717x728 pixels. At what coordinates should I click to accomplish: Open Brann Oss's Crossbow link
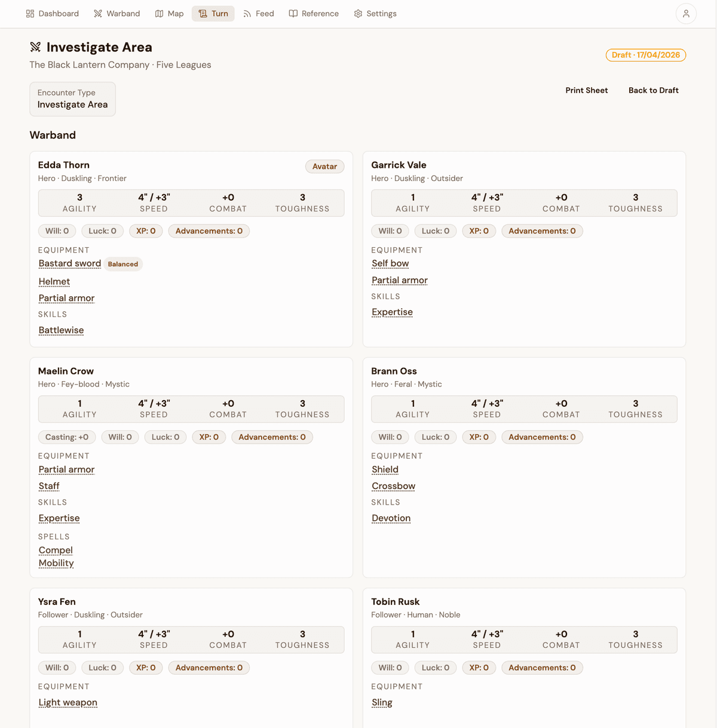click(x=393, y=486)
